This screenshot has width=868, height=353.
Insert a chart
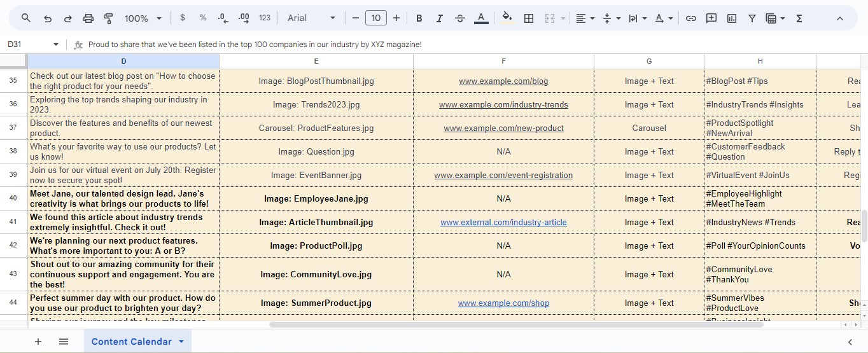[x=732, y=18]
